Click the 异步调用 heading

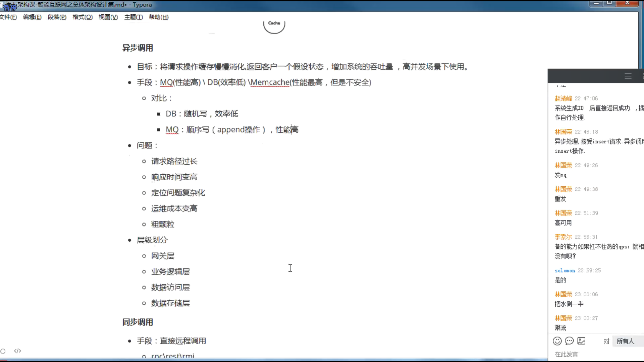pos(138,48)
